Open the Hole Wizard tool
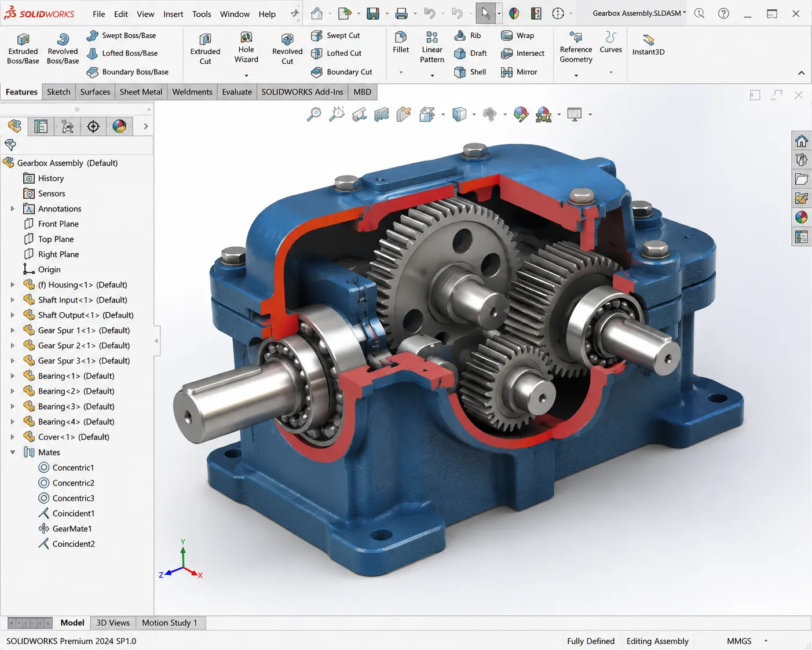 [x=246, y=47]
